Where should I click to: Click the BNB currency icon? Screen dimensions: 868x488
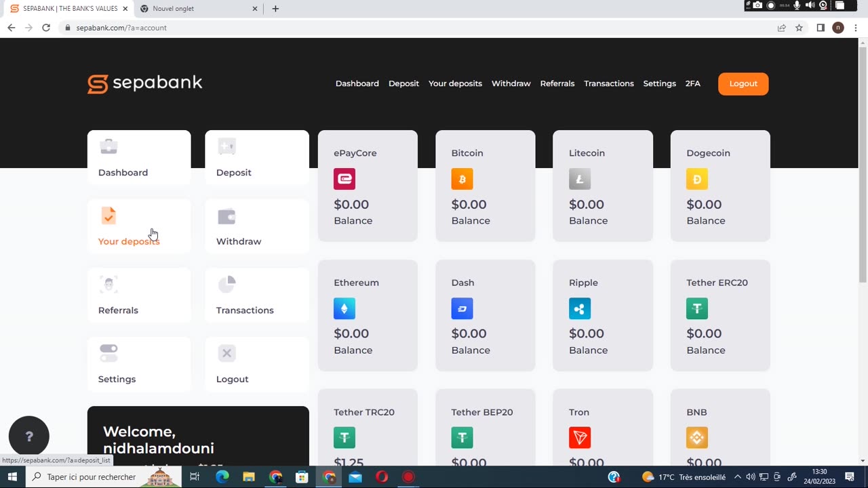697,438
